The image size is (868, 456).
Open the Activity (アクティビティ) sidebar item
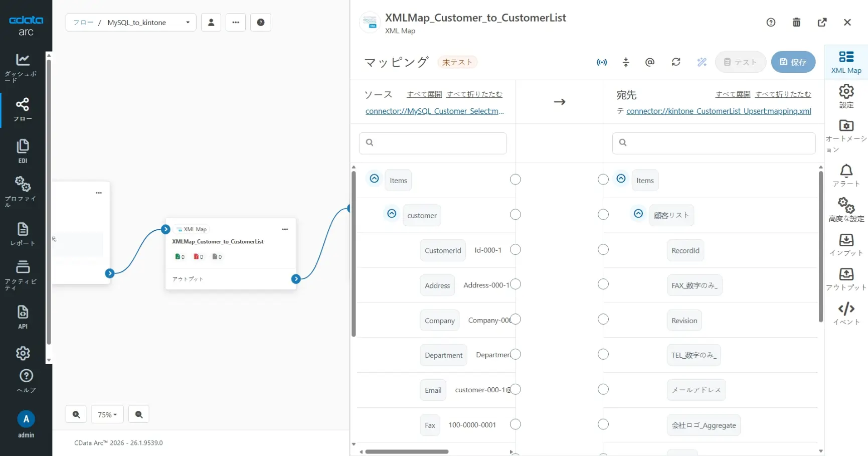(23, 275)
